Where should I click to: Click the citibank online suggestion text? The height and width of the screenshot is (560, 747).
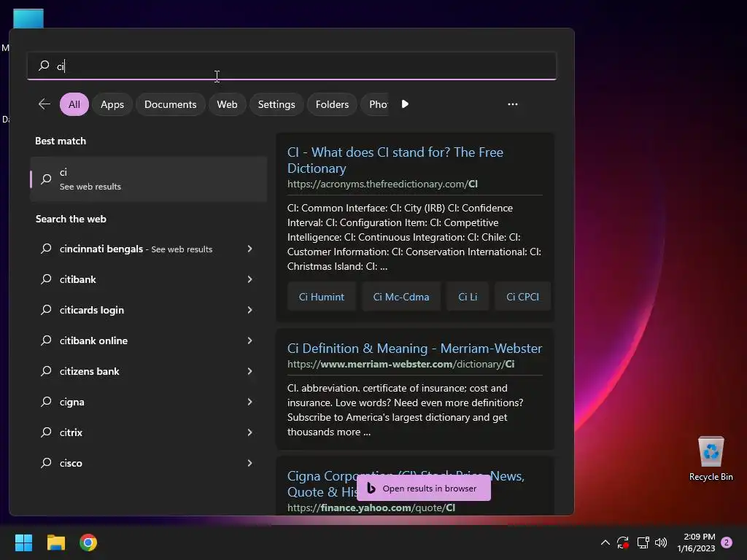[x=94, y=341]
